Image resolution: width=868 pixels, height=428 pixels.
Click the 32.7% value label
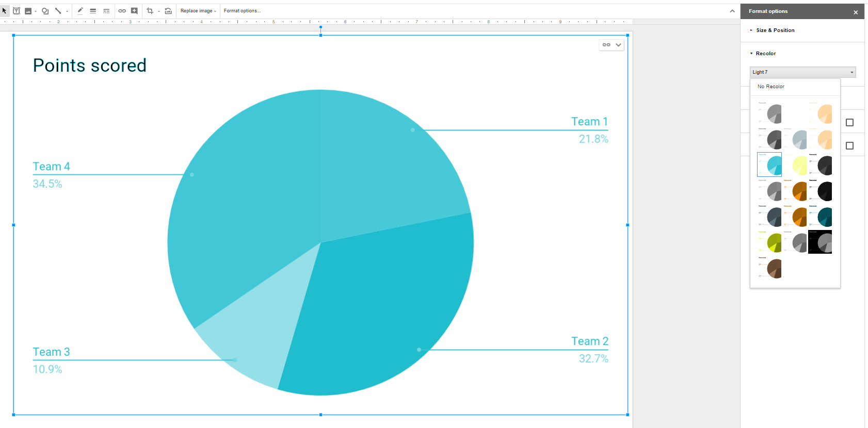click(x=593, y=358)
